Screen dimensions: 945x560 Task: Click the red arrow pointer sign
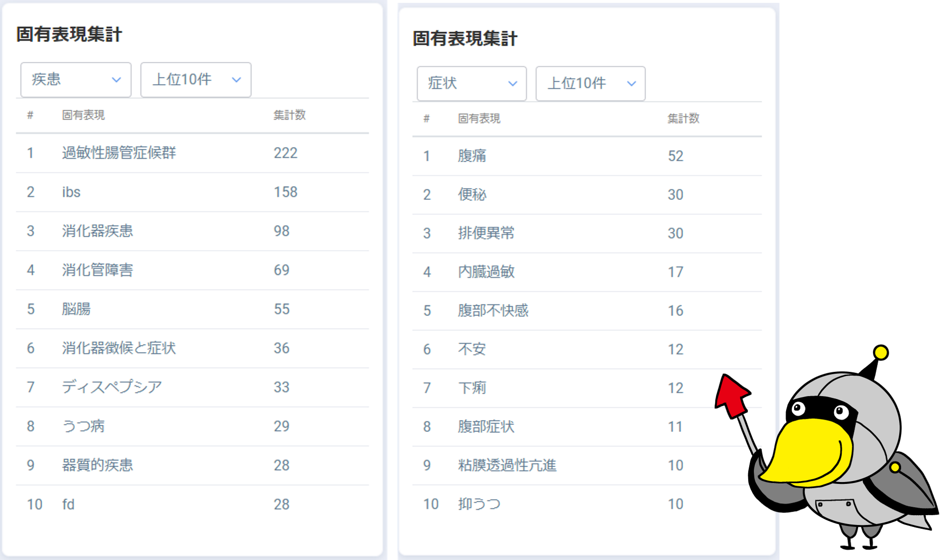[732, 396]
